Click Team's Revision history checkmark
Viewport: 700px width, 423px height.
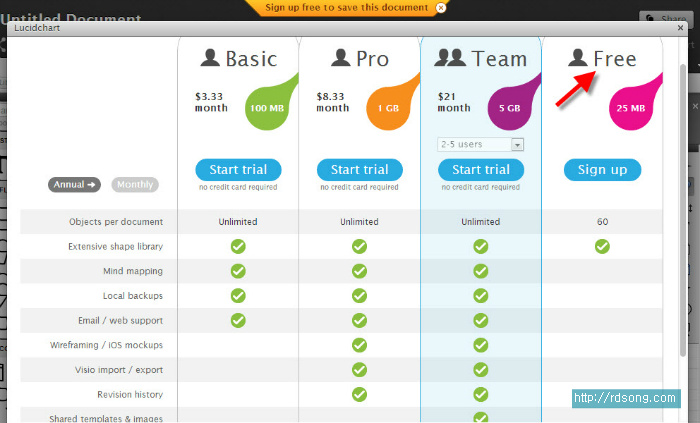pyautogui.click(x=481, y=395)
